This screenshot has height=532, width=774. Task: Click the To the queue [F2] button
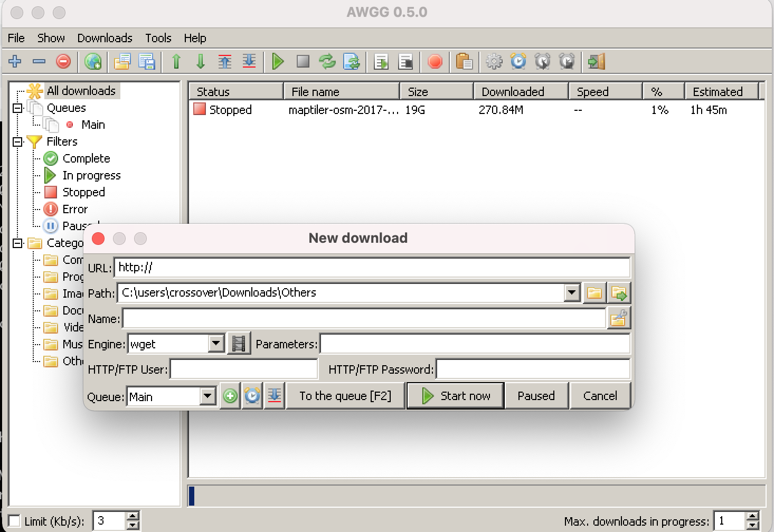(x=345, y=396)
